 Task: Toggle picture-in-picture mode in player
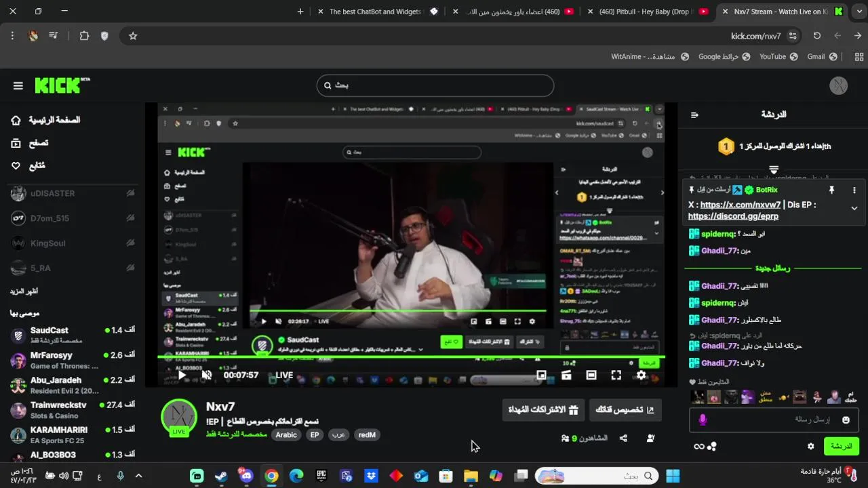click(541, 375)
